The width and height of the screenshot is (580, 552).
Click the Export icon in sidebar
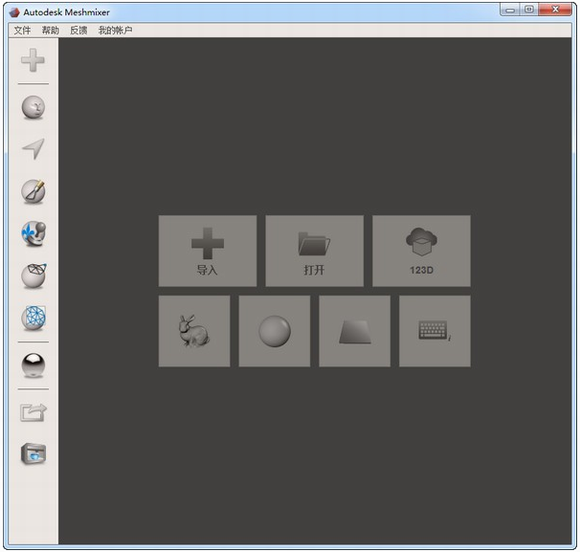[33, 413]
